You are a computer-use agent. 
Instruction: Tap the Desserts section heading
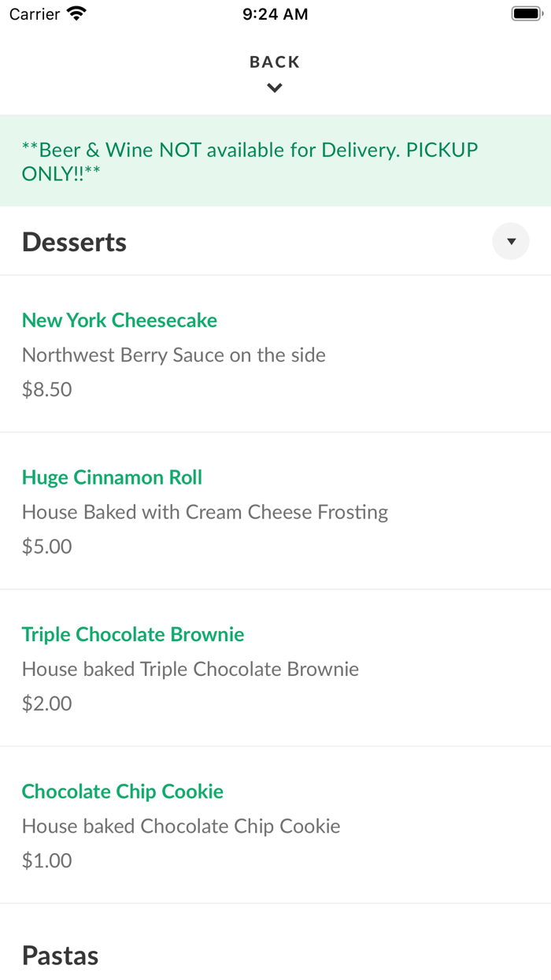point(75,242)
